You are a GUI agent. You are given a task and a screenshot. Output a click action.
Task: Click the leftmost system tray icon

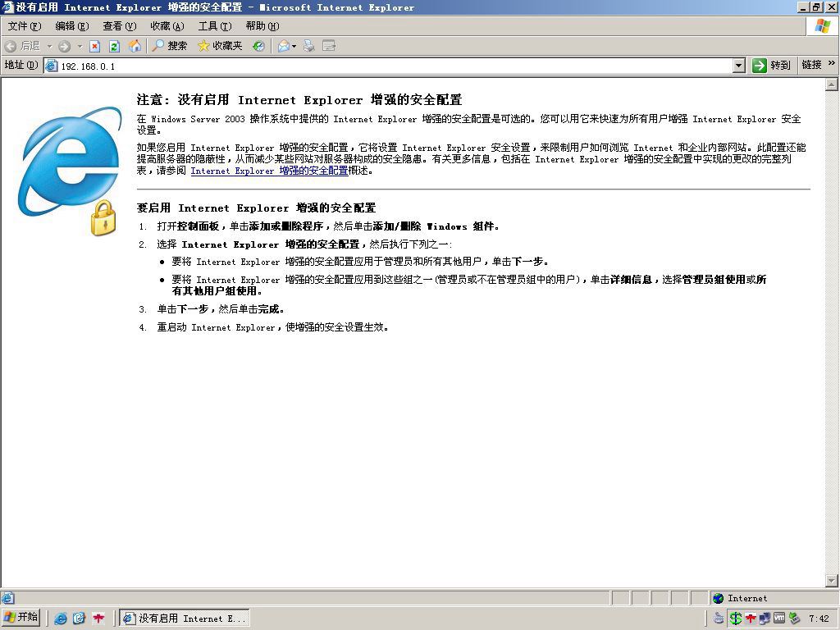[719, 619]
